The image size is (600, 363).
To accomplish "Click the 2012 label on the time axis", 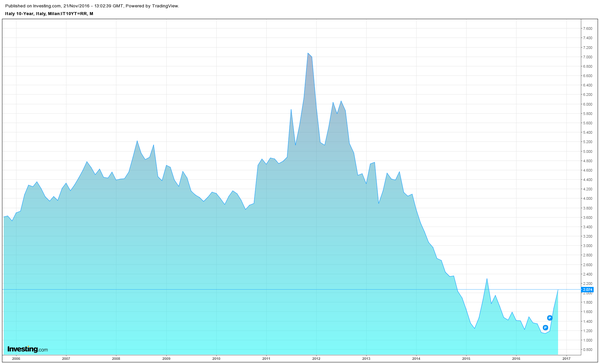I will point(316,358).
